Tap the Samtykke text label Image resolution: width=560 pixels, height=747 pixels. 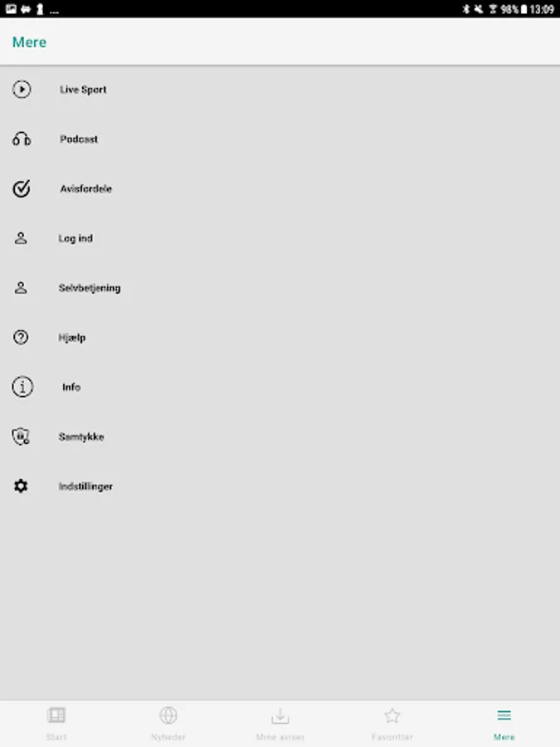tap(81, 437)
